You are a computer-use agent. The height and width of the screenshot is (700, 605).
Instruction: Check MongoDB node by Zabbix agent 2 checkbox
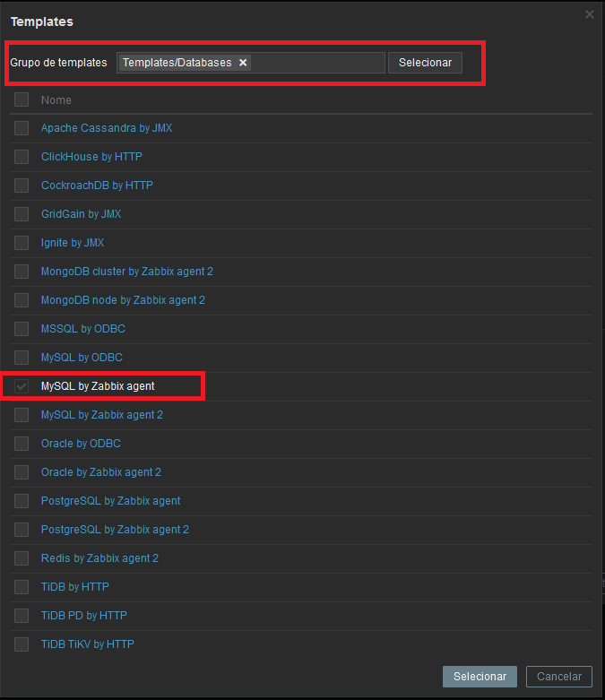[x=22, y=300]
